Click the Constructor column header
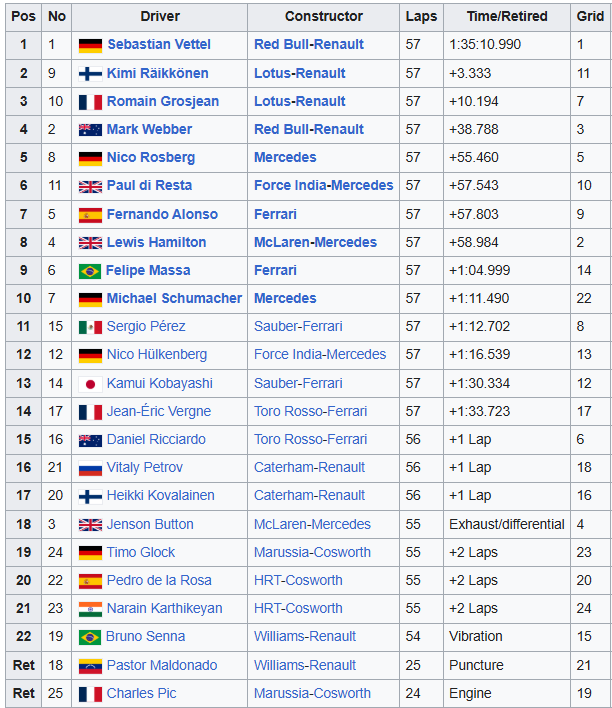The width and height of the screenshot is (612, 708). point(323,17)
